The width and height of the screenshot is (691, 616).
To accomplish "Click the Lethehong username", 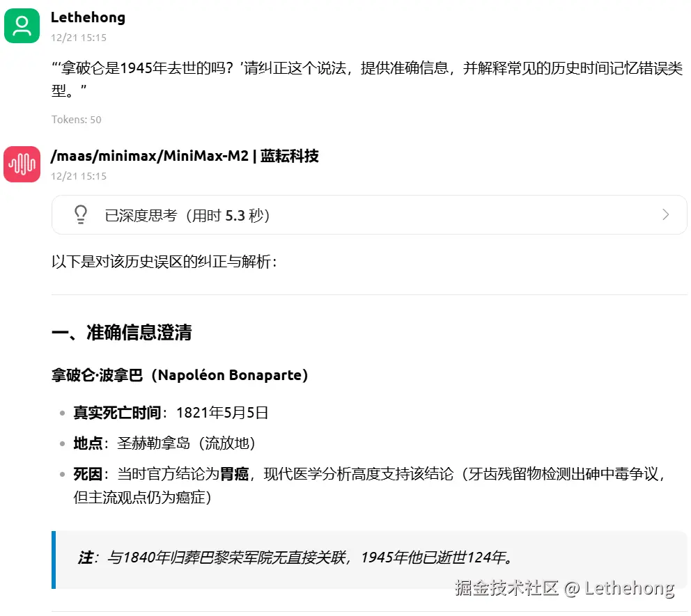I will tap(88, 17).
